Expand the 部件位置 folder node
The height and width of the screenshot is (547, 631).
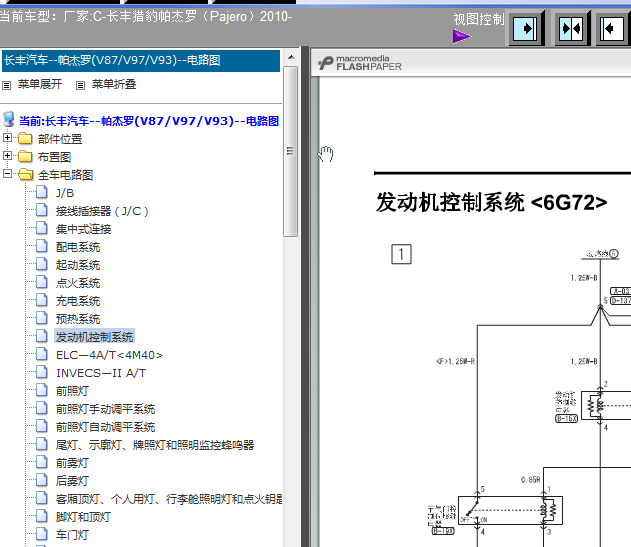coord(7,138)
